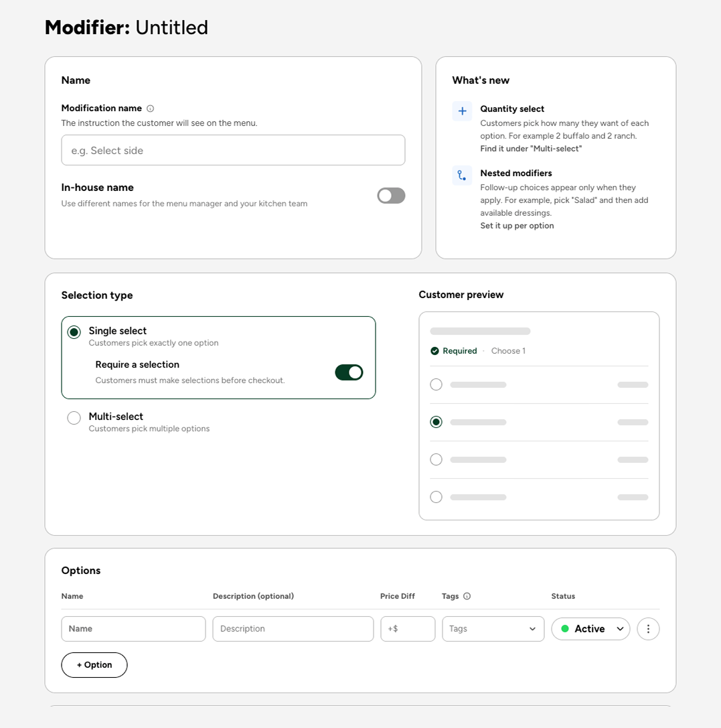Click the + Option button
This screenshot has width=721, height=728.
[94, 665]
